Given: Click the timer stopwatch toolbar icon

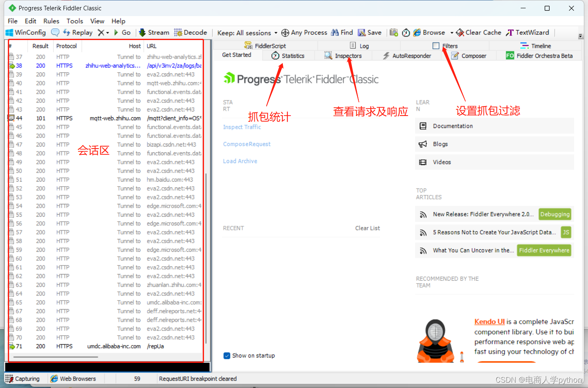Looking at the screenshot, I should [406, 33].
